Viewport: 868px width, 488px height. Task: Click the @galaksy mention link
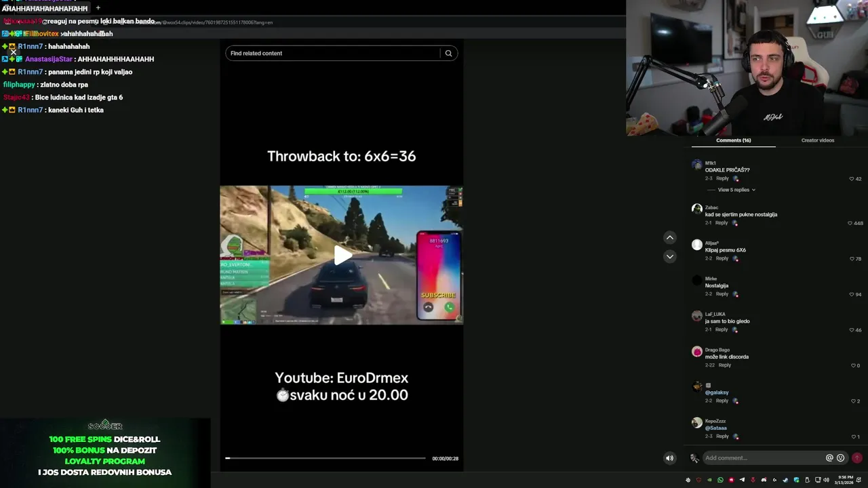click(x=716, y=392)
